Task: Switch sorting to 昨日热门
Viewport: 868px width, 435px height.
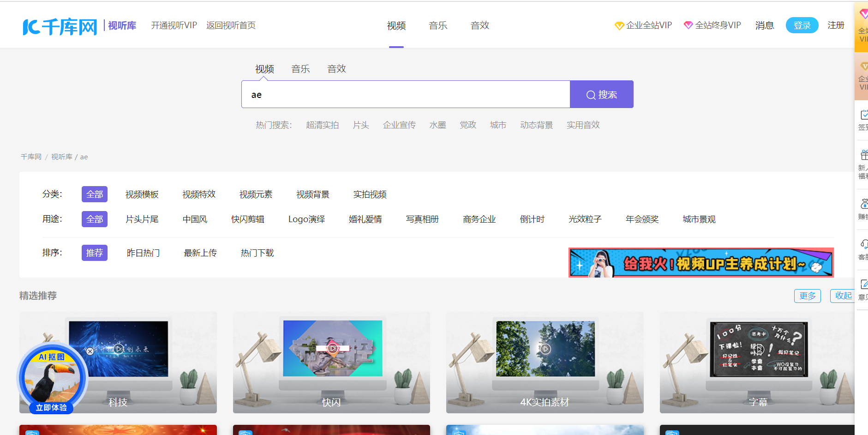Action: tap(143, 253)
